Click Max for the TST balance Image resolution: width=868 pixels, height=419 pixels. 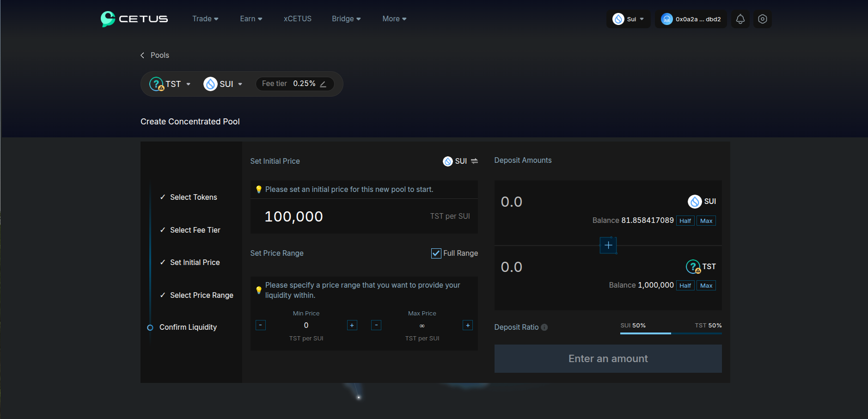706,286
